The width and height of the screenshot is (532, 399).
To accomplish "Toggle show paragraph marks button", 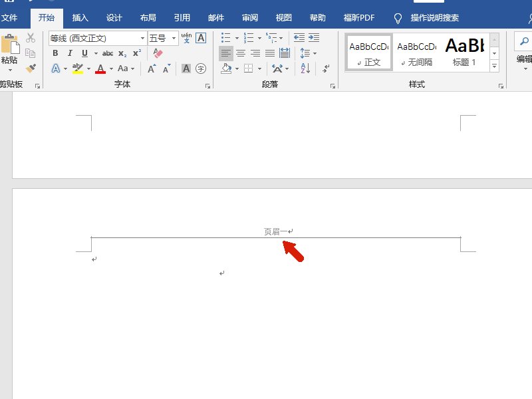I will (x=326, y=68).
